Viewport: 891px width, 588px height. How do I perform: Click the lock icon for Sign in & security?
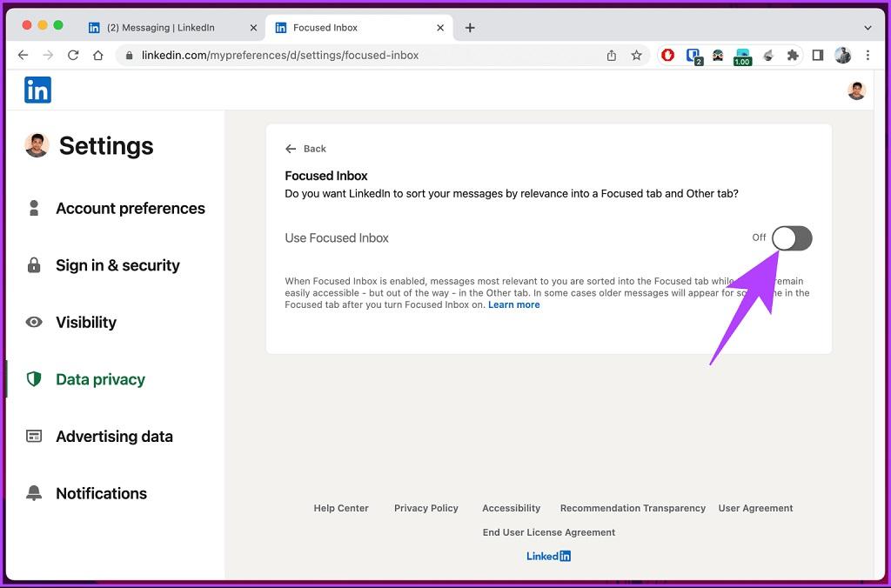(x=34, y=264)
